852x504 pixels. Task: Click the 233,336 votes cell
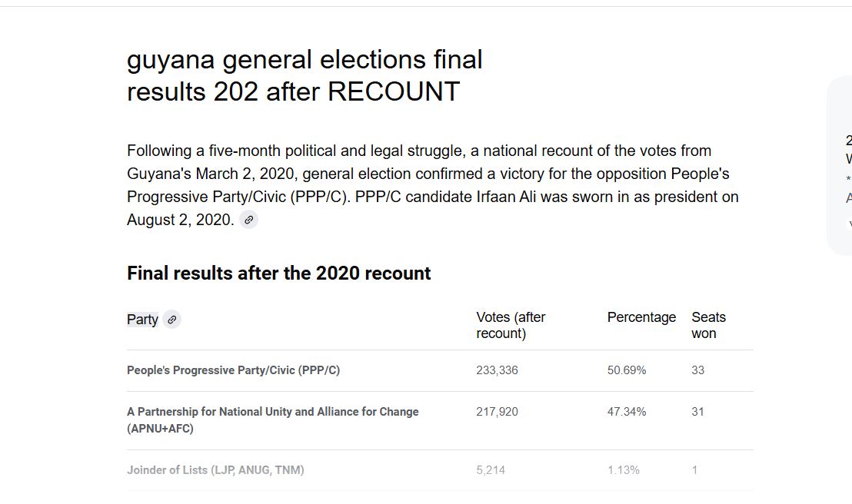(x=497, y=370)
